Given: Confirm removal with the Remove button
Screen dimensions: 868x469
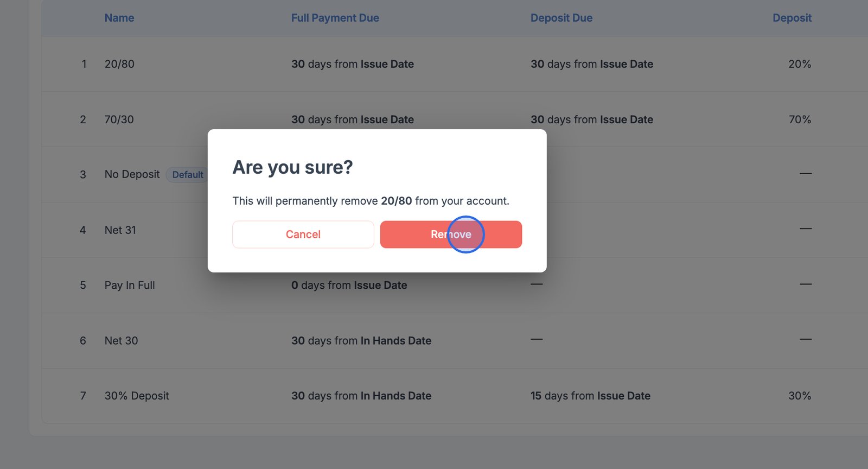Looking at the screenshot, I should click(450, 234).
